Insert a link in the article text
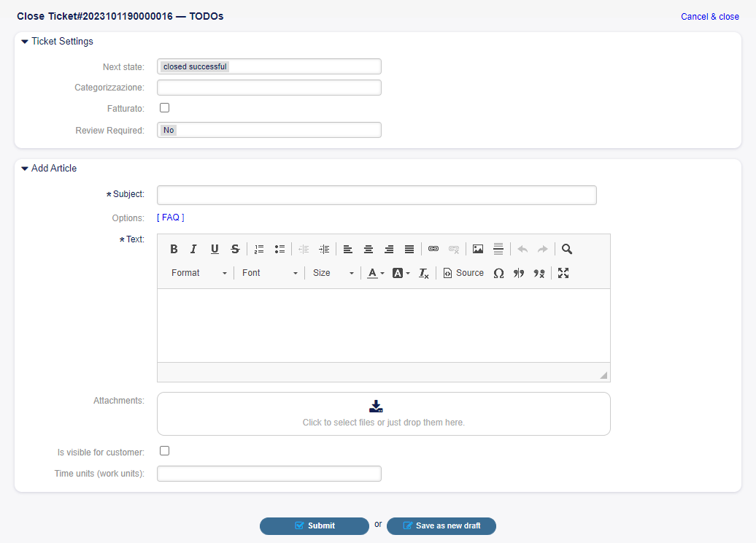Image resolution: width=756 pixels, height=543 pixels. click(433, 249)
